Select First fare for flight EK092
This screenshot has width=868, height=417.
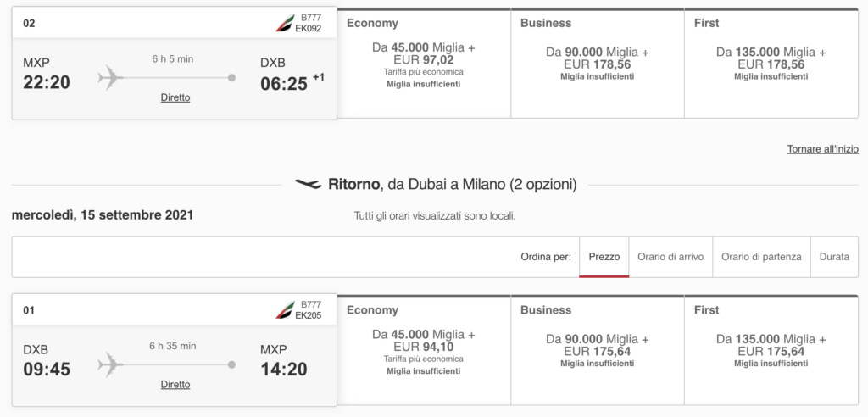click(x=771, y=63)
